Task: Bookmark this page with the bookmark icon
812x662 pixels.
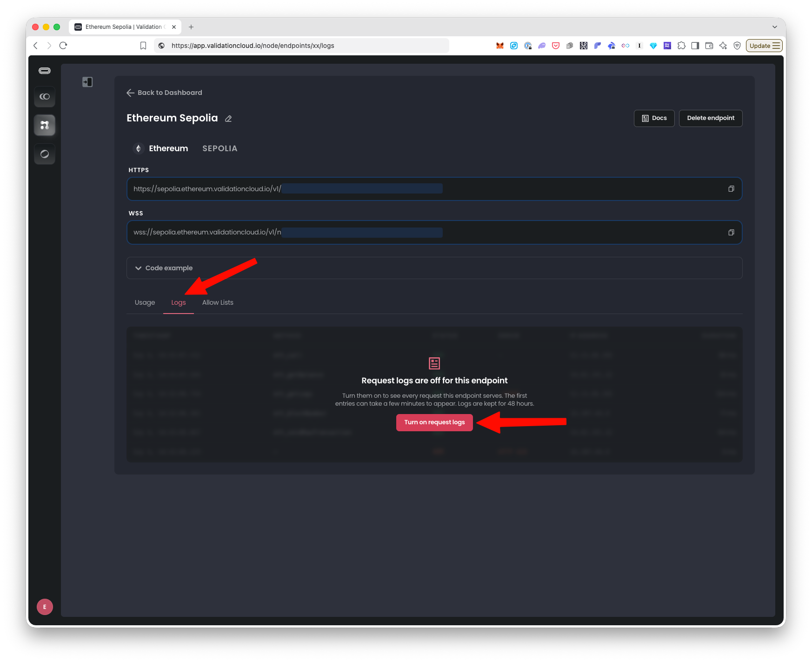Action: point(143,46)
